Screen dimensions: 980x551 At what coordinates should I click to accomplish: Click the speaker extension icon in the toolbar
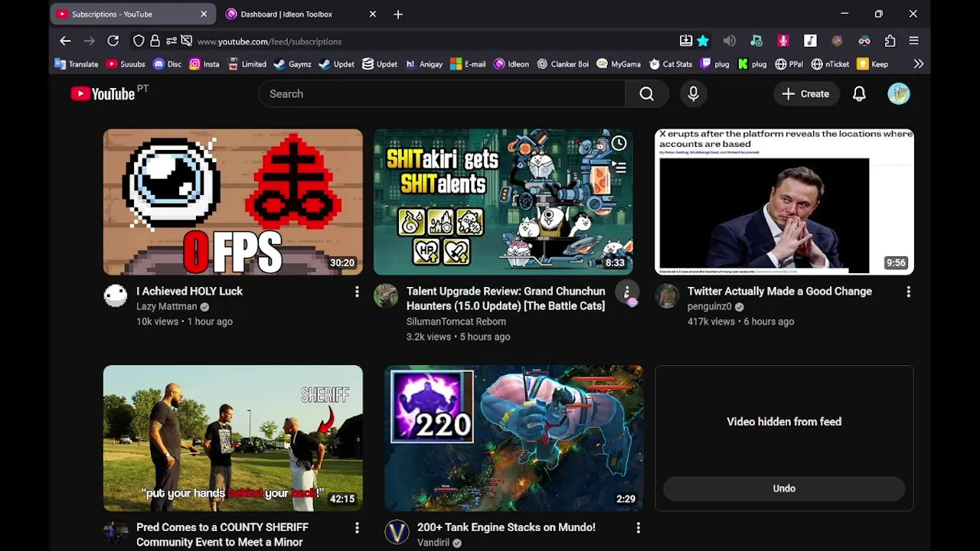click(730, 41)
